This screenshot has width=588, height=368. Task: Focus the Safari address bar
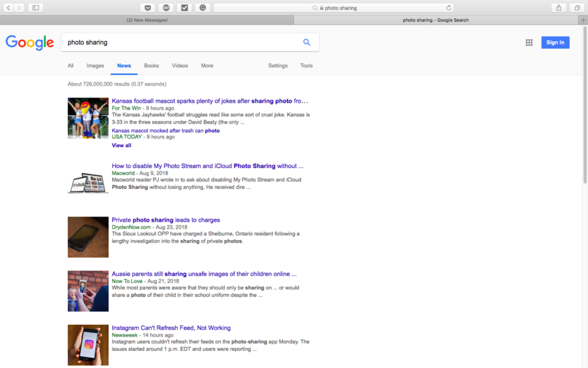(x=334, y=7)
